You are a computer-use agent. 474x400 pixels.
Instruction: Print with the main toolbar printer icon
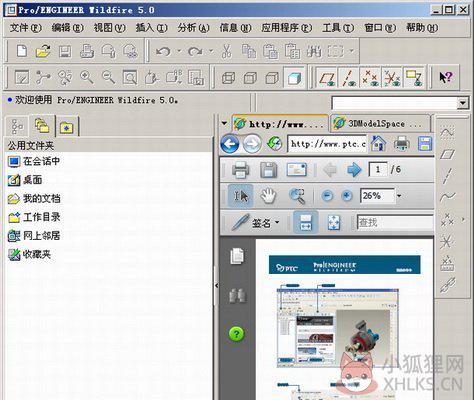87,51
